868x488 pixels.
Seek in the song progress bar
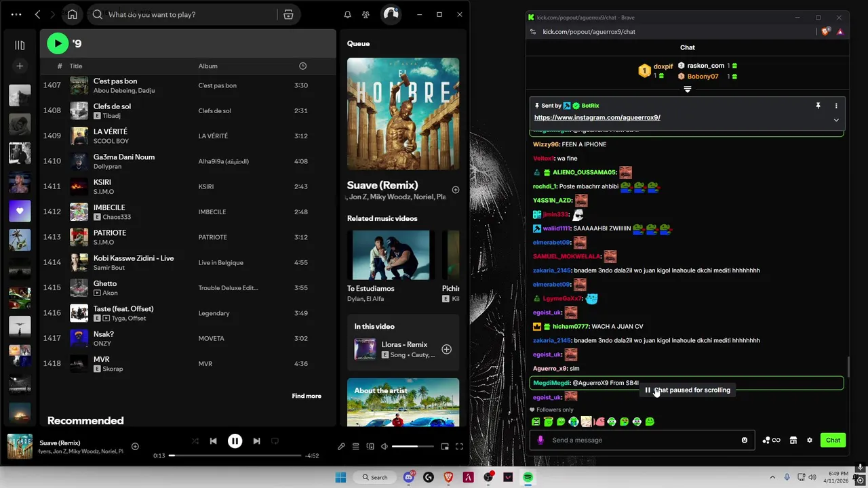coord(234,455)
